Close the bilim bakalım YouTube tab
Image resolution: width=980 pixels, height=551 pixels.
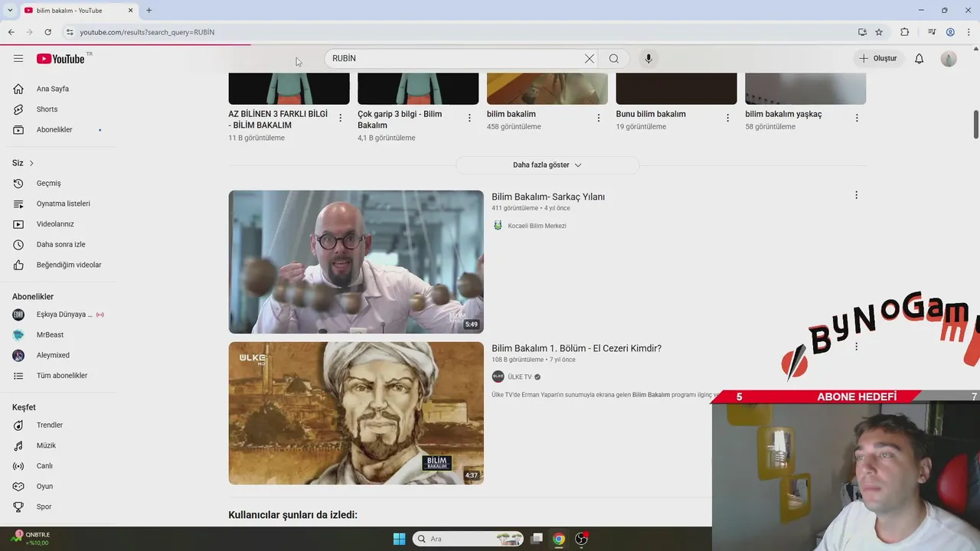130,11
